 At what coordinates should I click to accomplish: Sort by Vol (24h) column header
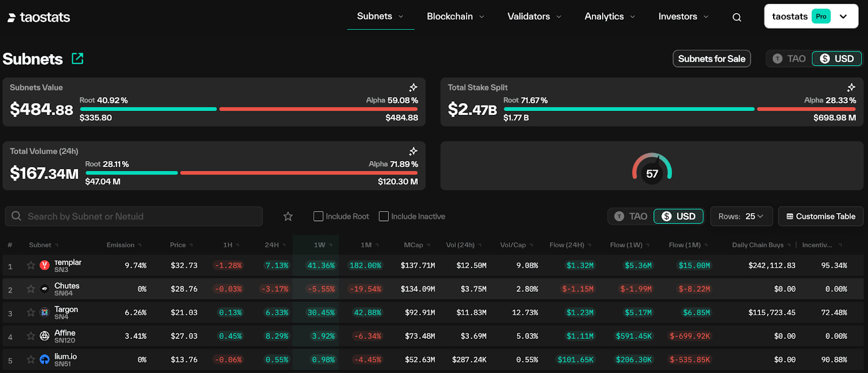463,245
